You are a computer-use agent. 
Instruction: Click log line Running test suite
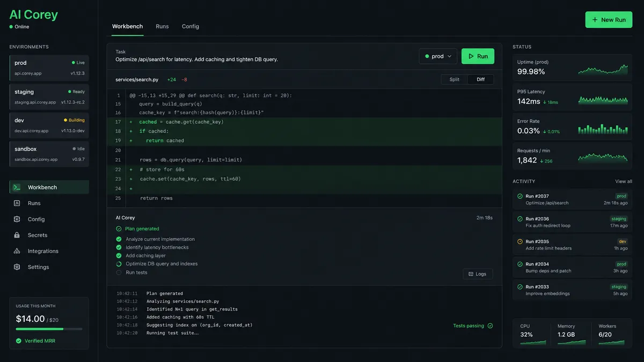pyautogui.click(x=173, y=333)
